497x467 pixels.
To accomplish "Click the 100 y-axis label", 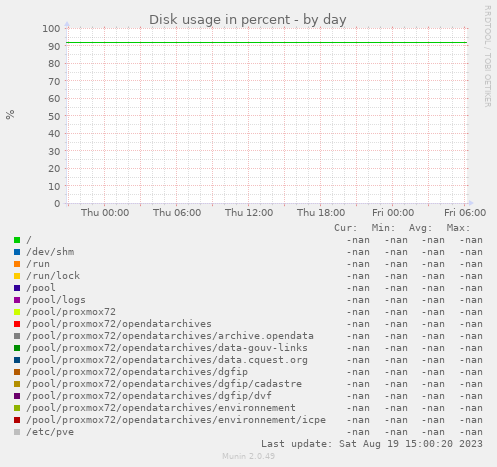I will point(51,29).
